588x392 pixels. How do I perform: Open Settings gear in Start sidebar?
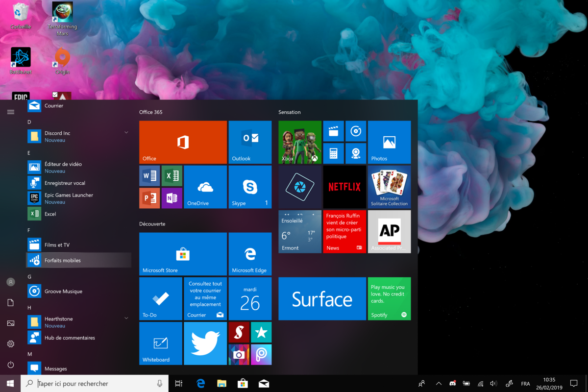(x=11, y=344)
